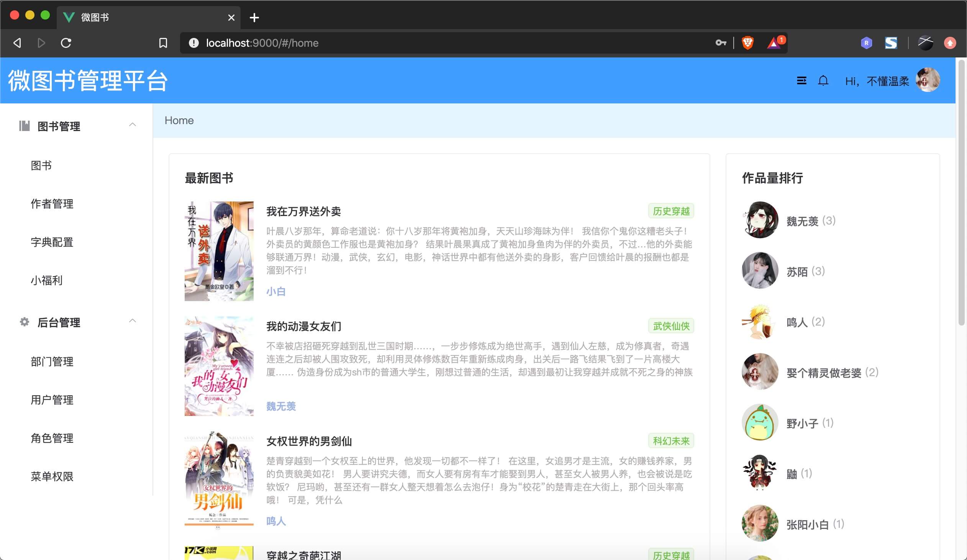Reload the page with refresh icon
Image resolution: width=967 pixels, height=560 pixels.
[66, 43]
